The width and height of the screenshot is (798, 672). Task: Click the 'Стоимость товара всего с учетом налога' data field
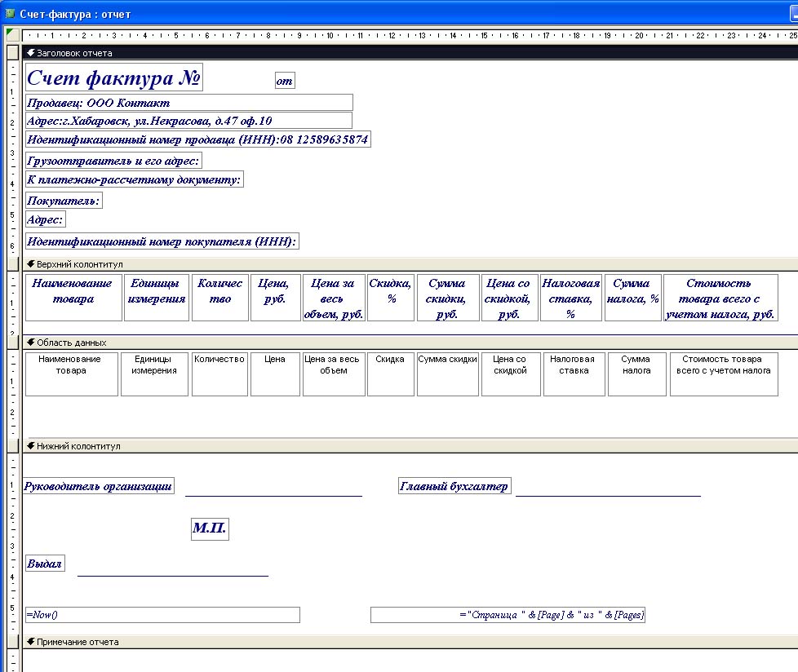[724, 374]
